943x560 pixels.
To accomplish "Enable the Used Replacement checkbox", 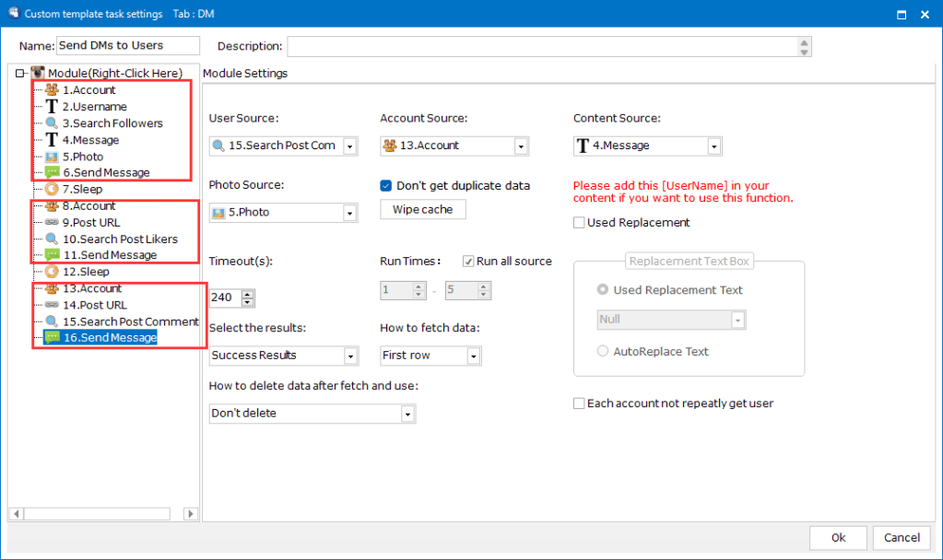I will point(579,222).
